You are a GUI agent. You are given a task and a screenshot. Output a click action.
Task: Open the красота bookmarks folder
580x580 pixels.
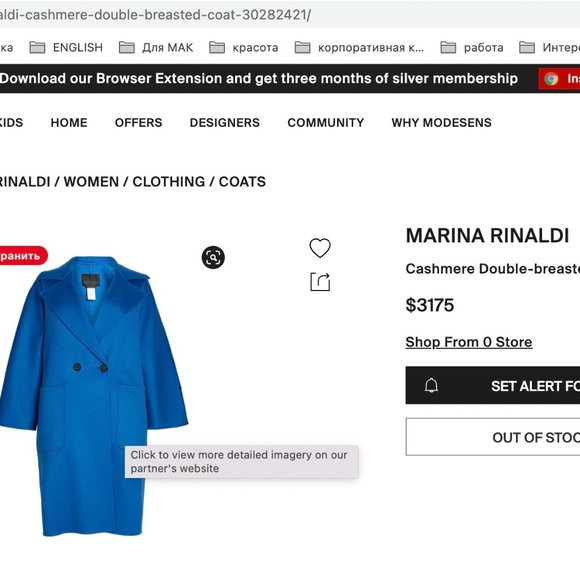244,47
